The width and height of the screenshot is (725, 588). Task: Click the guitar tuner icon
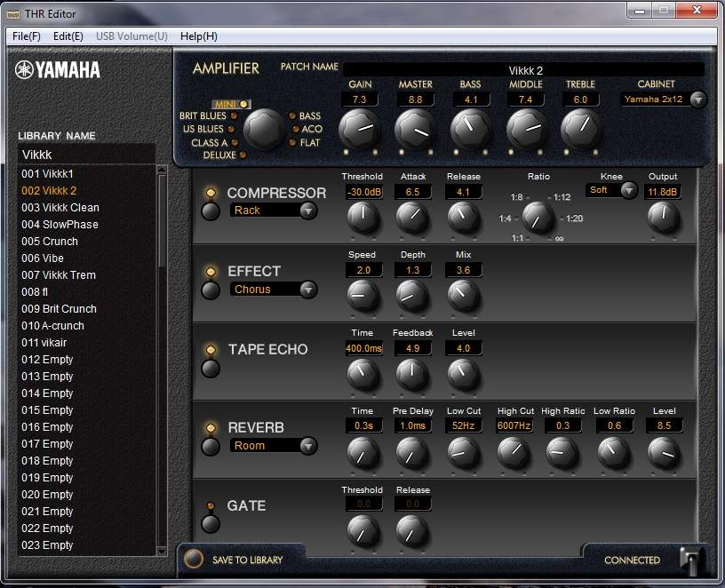point(690,560)
